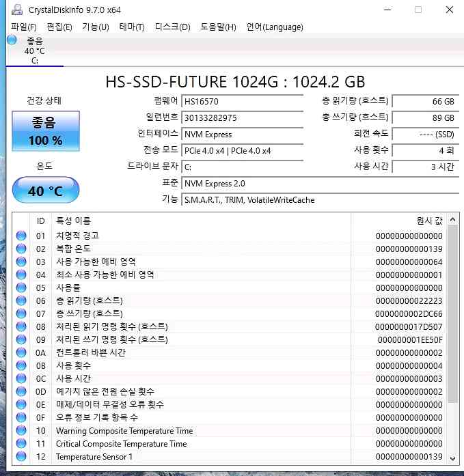464x476 pixels.
Task: Click the attribute list vertical scrollbar thumb
Action: click(x=452, y=314)
